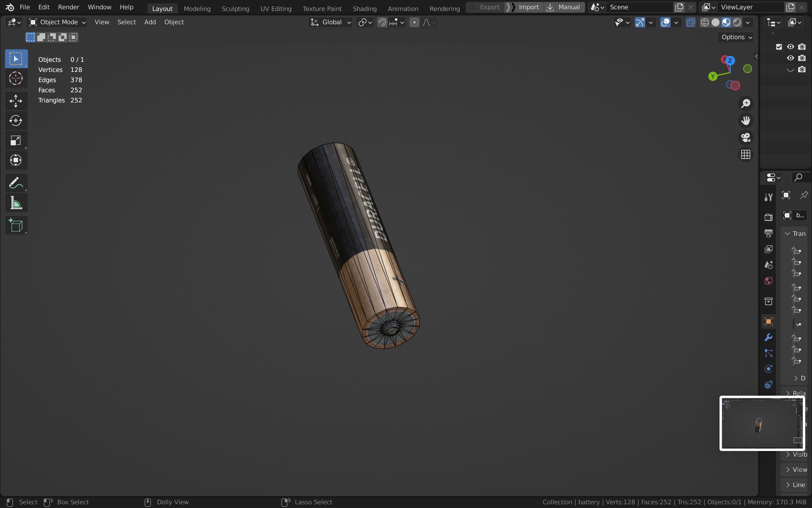Viewport: 812px width, 508px height.
Task: Hide first outliner row with eye icon
Action: pos(791,47)
